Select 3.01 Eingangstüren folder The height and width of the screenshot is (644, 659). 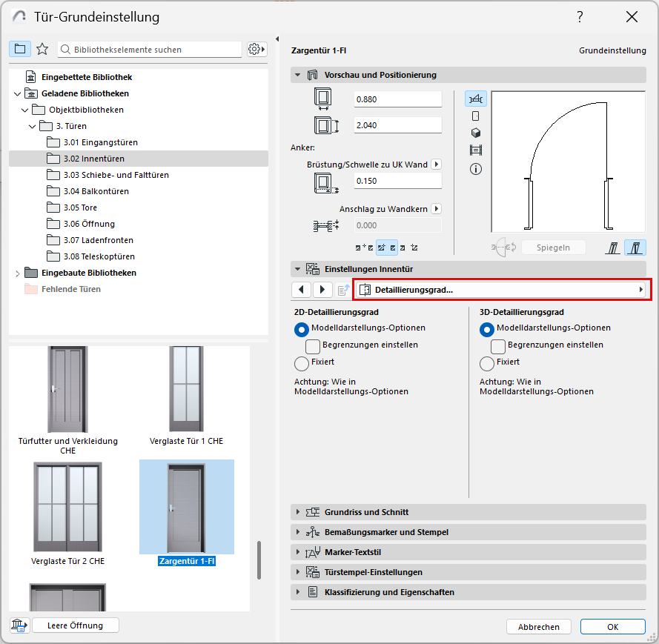[100, 142]
